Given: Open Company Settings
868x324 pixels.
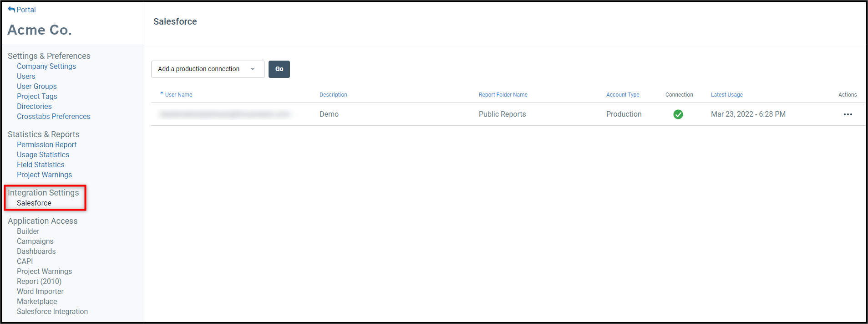Looking at the screenshot, I should point(46,66).
